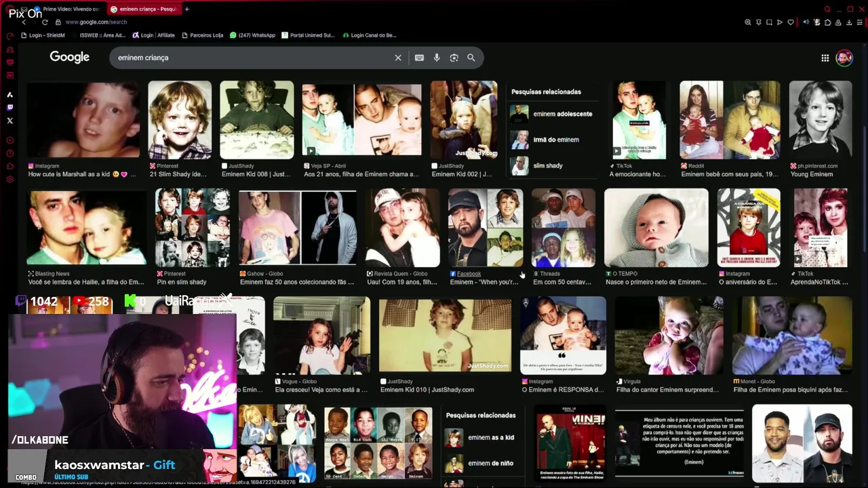868x488 pixels.
Task: Open the toolbar profile person icon
Action: pos(838,22)
